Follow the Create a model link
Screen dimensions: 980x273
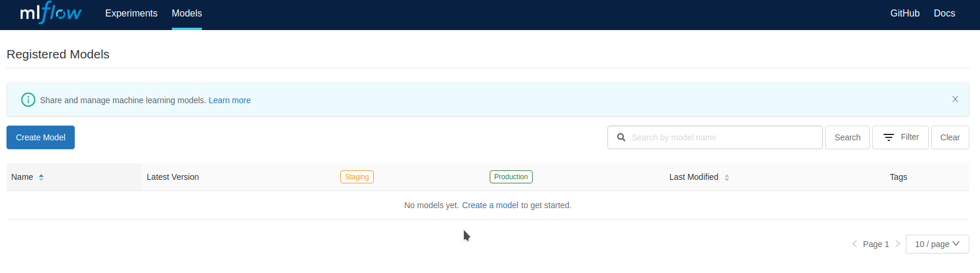coord(490,205)
